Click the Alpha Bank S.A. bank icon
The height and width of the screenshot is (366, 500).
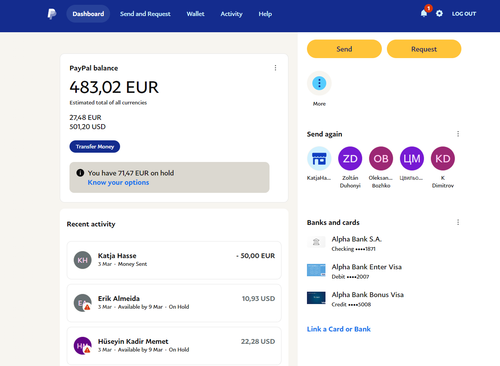point(316,242)
